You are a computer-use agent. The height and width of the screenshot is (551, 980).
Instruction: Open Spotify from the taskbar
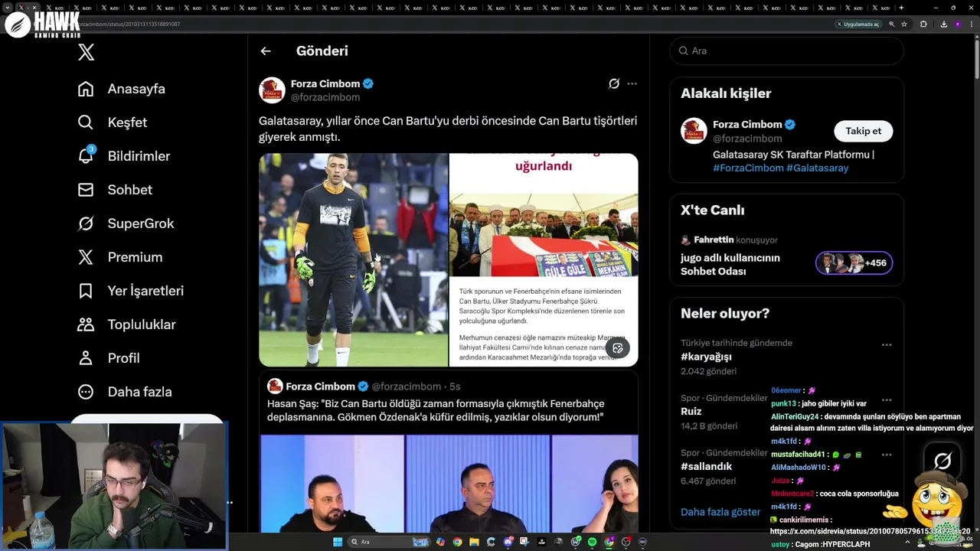click(593, 542)
